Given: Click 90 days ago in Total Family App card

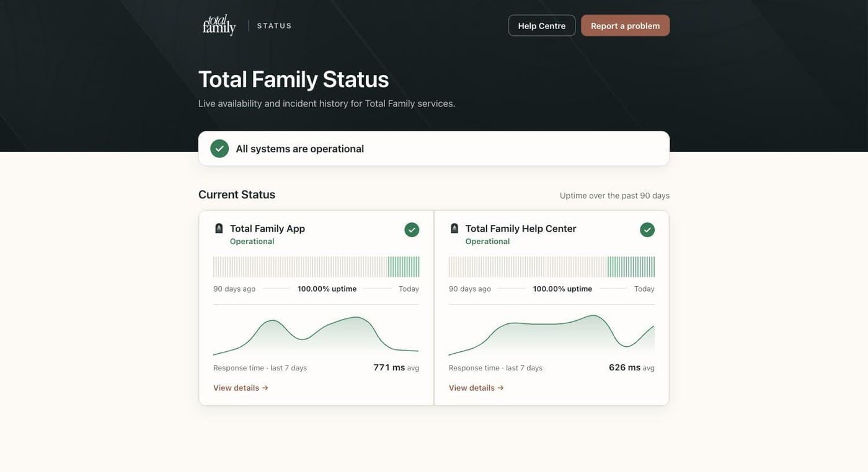Looking at the screenshot, I should coord(234,289).
